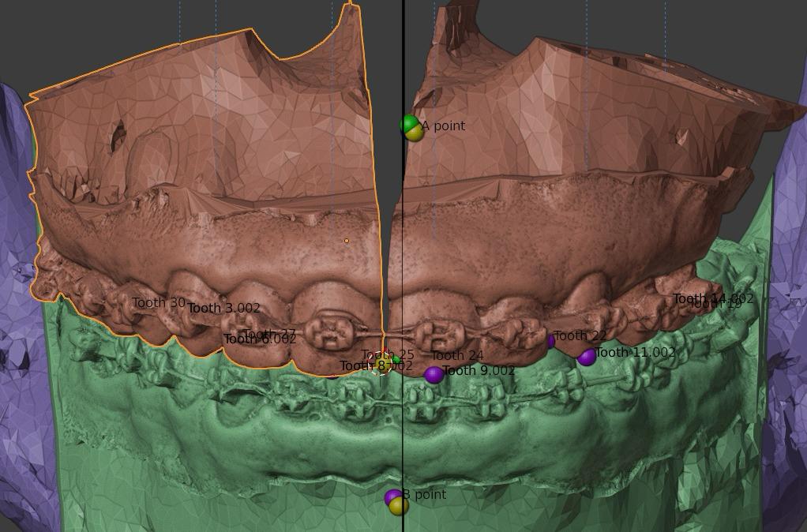The image size is (807, 532).
Task: Click the 3D cursor near Tooth 8.002
Action: pyautogui.click(x=384, y=362)
